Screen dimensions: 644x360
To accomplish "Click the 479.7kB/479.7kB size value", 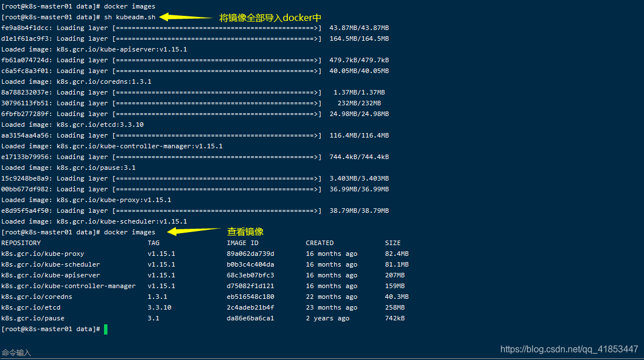I will point(359,60).
